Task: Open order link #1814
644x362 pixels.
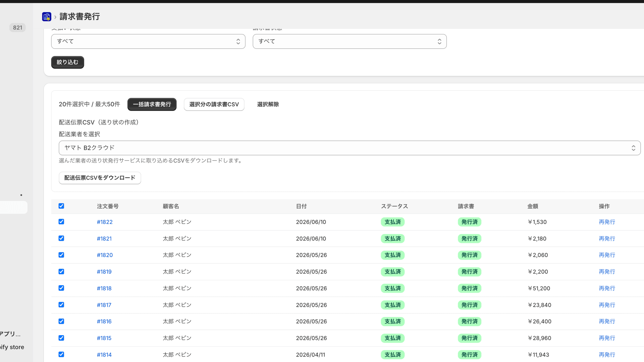Action: point(104,355)
